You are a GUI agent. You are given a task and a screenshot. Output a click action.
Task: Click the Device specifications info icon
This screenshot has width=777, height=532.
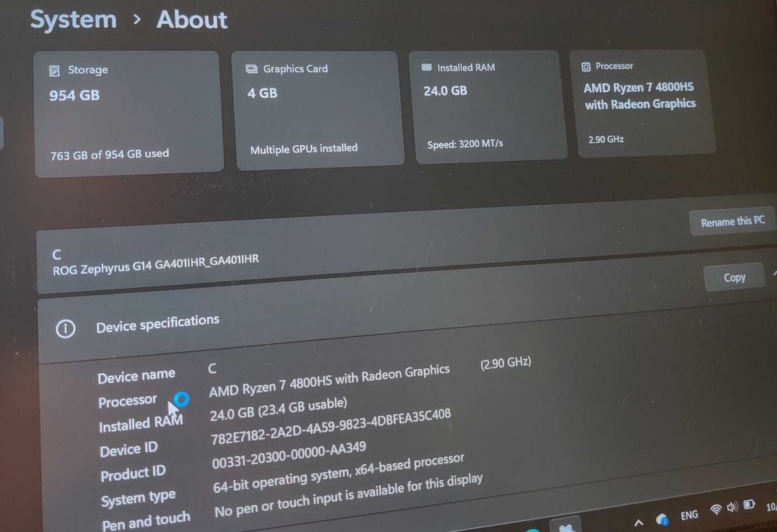tap(65, 329)
